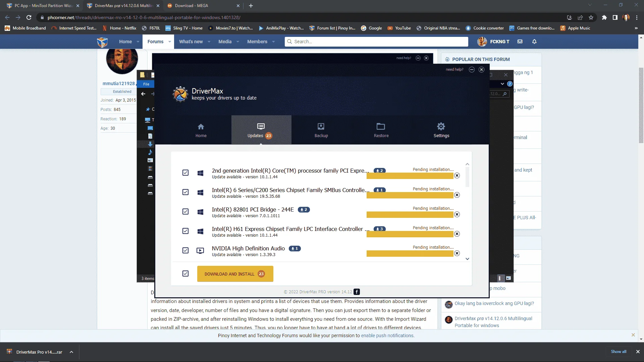This screenshot has height=362, width=644.
Task: Open DriverMax Facebook page icon
Action: (x=357, y=292)
